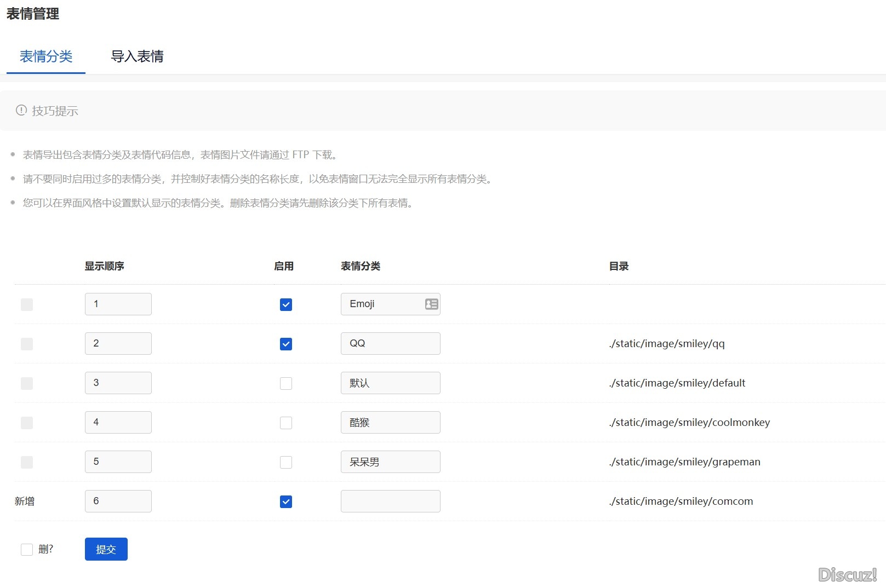This screenshot has width=886, height=588.
Task: Disable the Emoji category checkbox
Action: [x=285, y=304]
